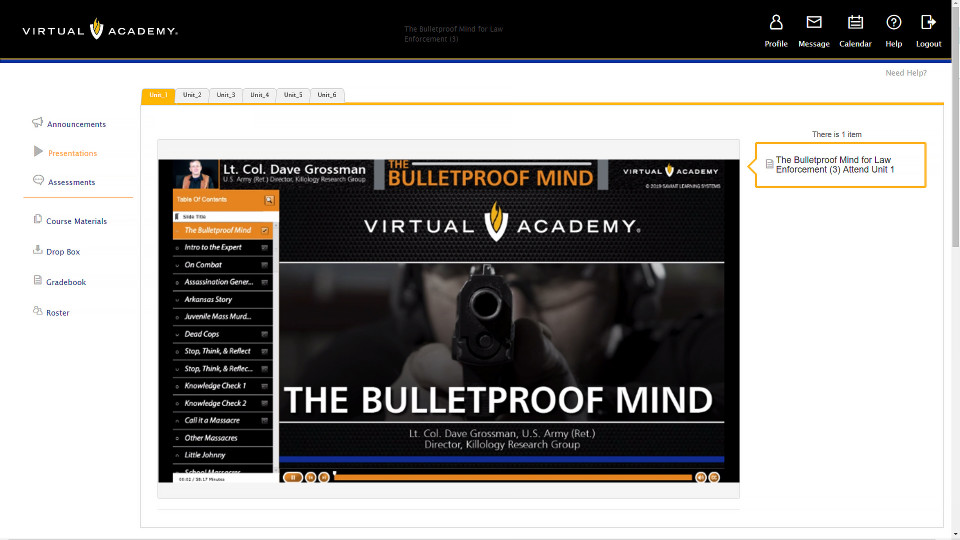Toggle the status box beside On Combat
This screenshot has height=540, width=960.
tap(265, 265)
